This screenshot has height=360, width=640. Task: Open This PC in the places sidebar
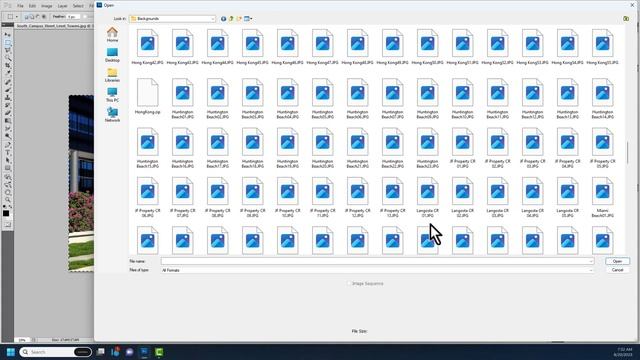(x=112, y=95)
